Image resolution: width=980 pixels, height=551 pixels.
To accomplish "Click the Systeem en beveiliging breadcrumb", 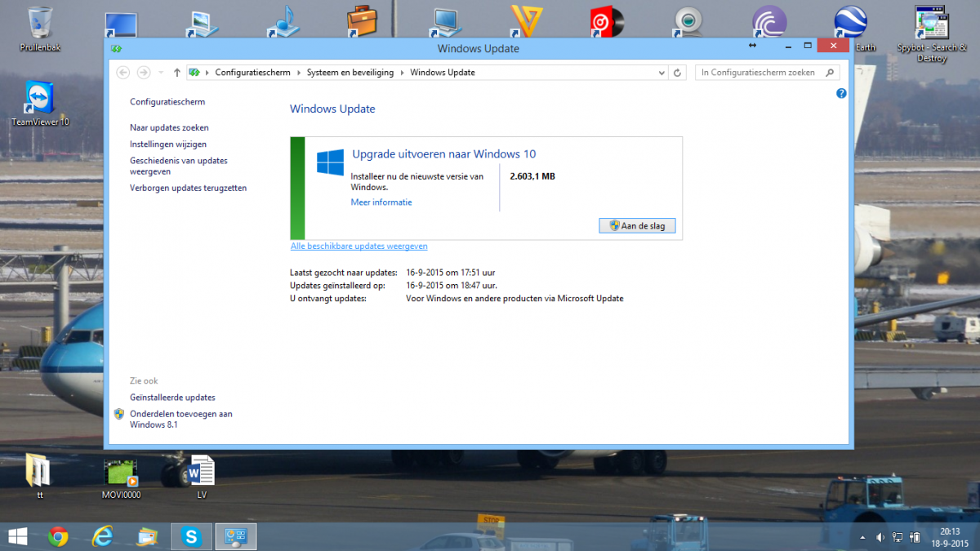I will tap(350, 73).
